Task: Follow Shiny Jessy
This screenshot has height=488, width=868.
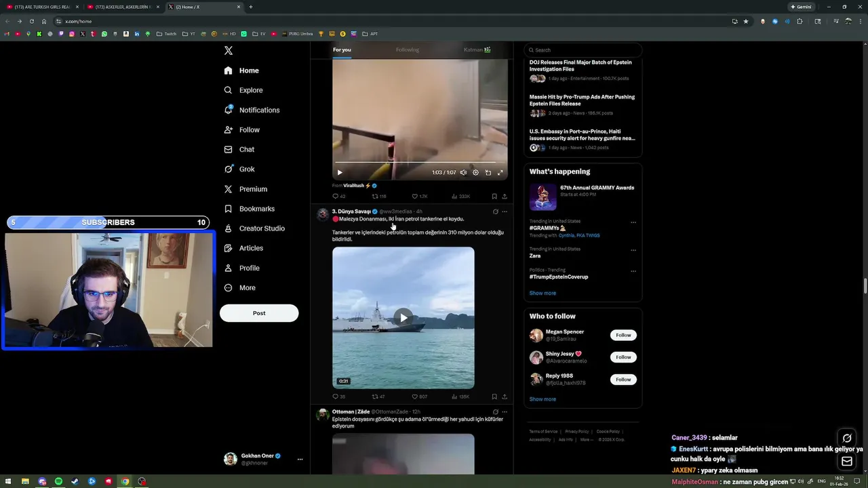Action: click(623, 357)
